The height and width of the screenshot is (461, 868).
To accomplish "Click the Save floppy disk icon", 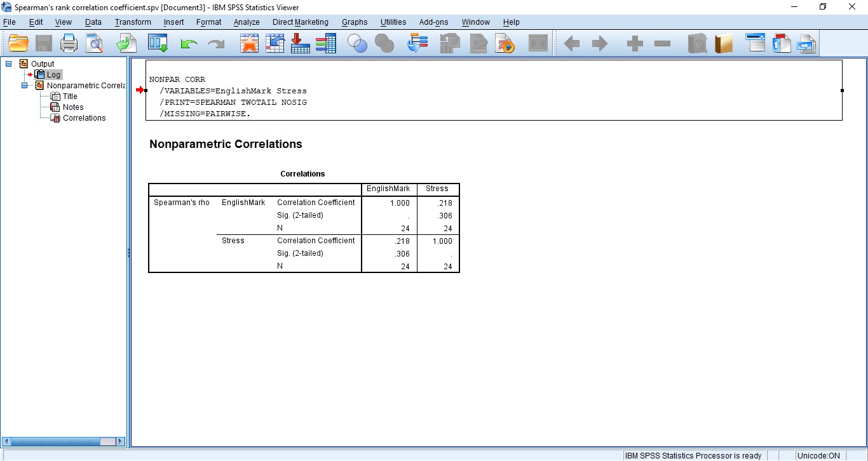I will click(x=44, y=43).
